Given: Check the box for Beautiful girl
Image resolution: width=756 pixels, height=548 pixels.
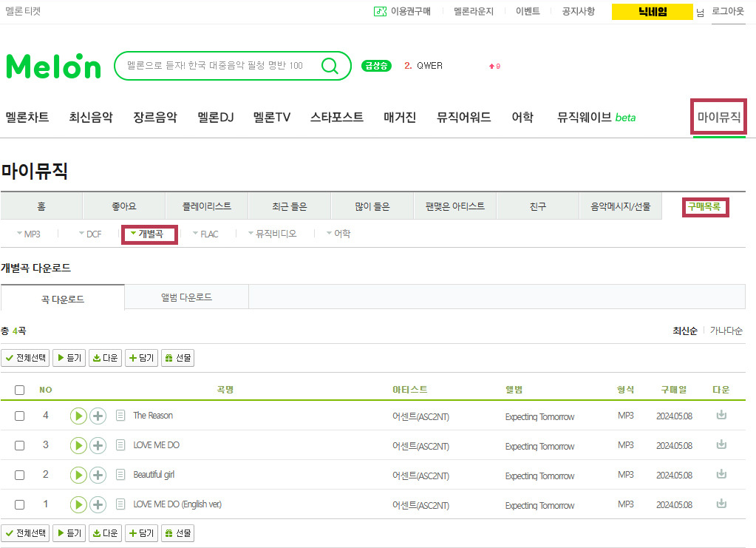Looking at the screenshot, I should (x=19, y=476).
